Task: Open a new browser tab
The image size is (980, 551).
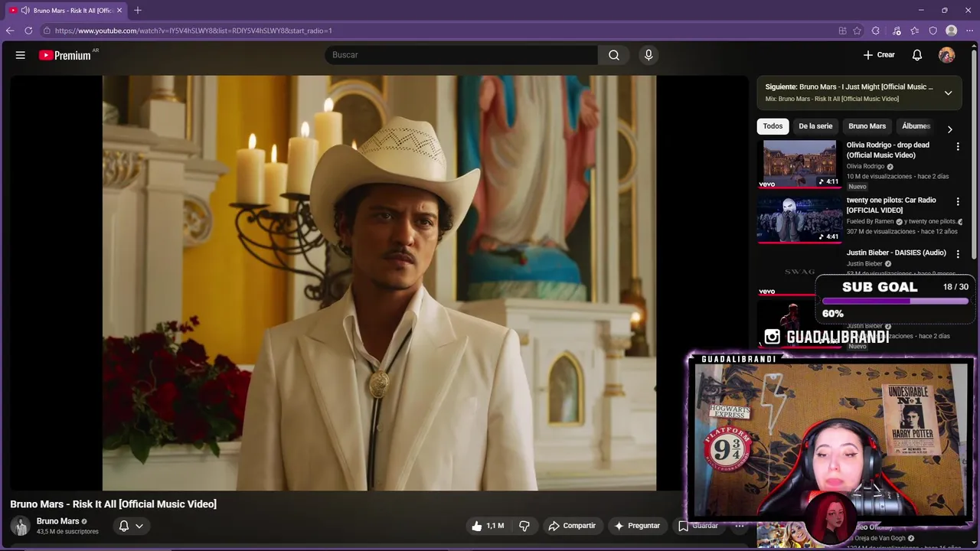Action: (138, 10)
